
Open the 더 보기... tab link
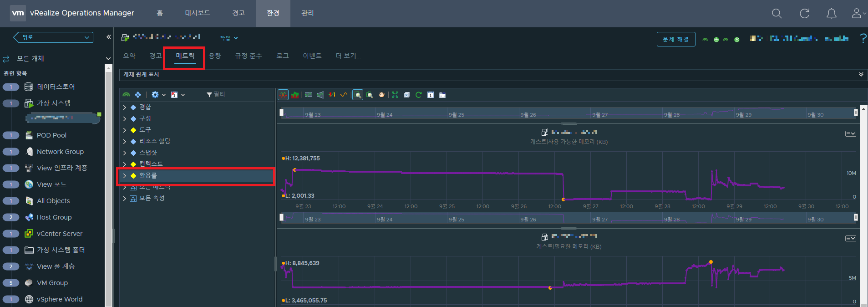point(348,56)
